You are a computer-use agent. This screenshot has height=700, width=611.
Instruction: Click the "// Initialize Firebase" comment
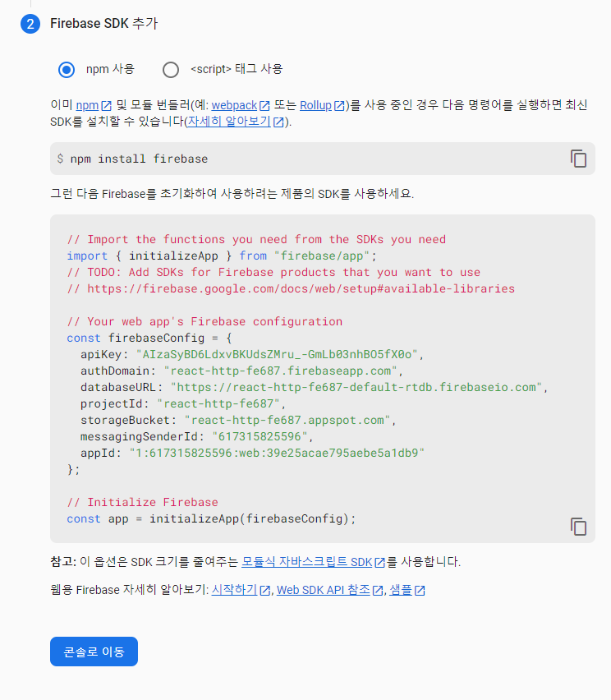tap(142, 502)
